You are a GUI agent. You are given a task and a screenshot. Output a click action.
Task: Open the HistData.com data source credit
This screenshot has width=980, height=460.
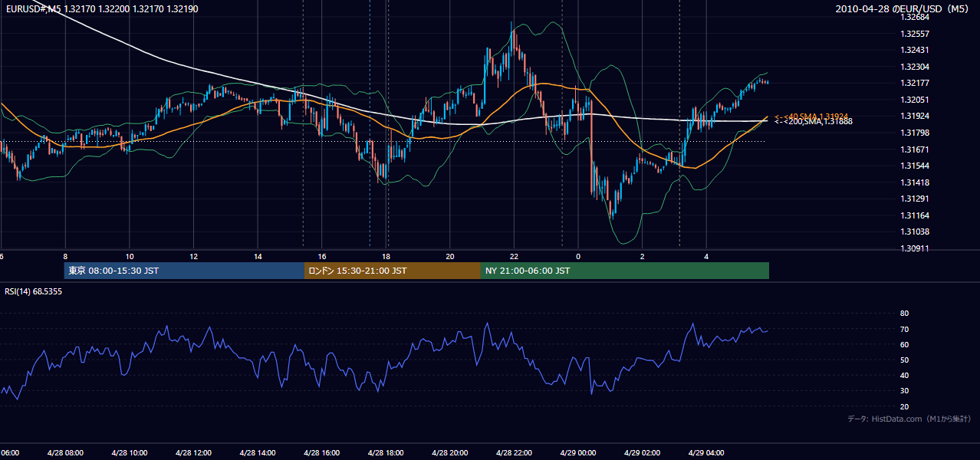[x=909, y=419]
